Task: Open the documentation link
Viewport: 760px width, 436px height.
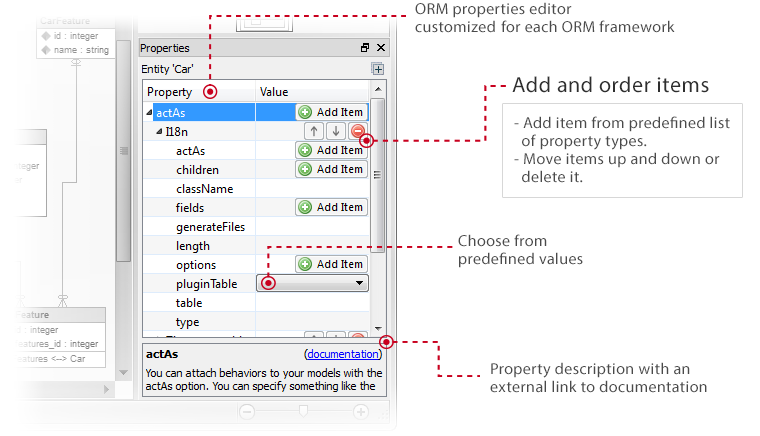Action: click(x=343, y=354)
